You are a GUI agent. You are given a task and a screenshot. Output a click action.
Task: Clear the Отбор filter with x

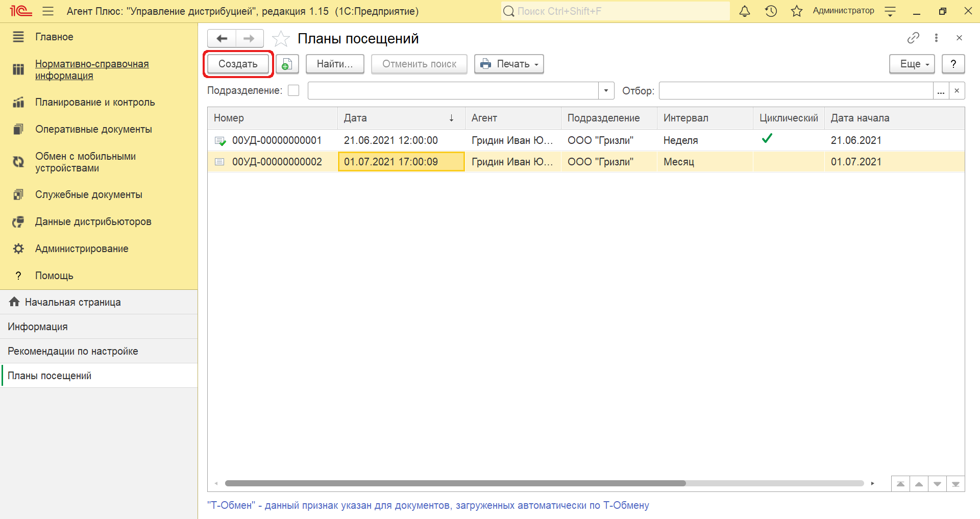coord(957,91)
